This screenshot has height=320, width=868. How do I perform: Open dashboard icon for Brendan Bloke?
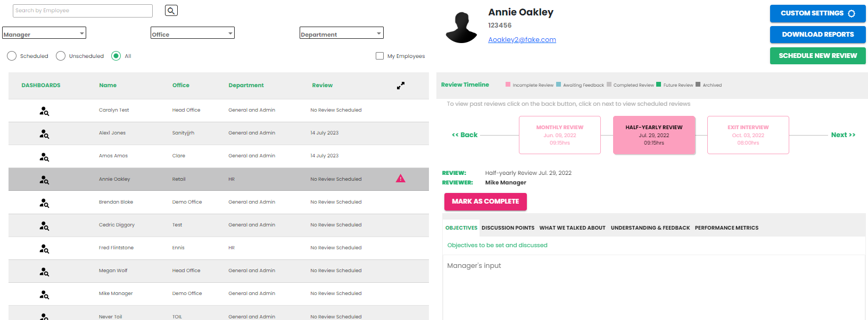(44, 203)
